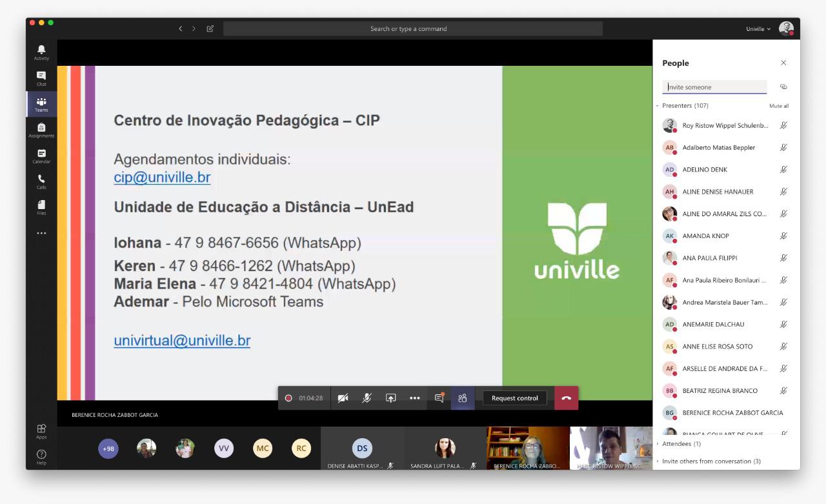Copy the meeting join link icon
The width and height of the screenshot is (826, 504).
[x=783, y=87]
